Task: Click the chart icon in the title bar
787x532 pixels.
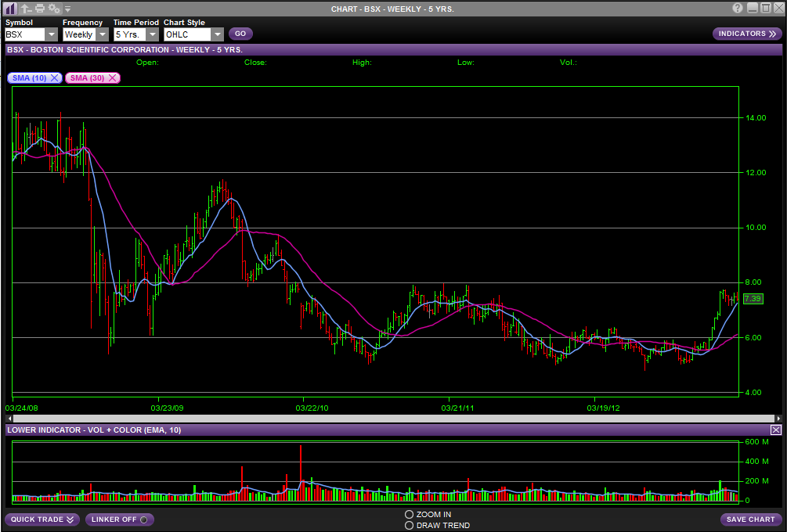Action: pos(10,8)
